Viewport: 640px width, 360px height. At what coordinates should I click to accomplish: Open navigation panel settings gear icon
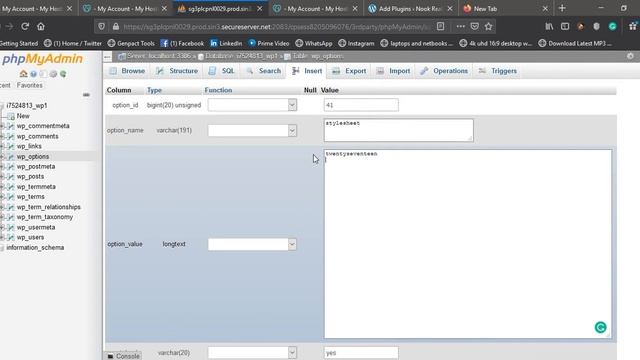(x=53, y=74)
